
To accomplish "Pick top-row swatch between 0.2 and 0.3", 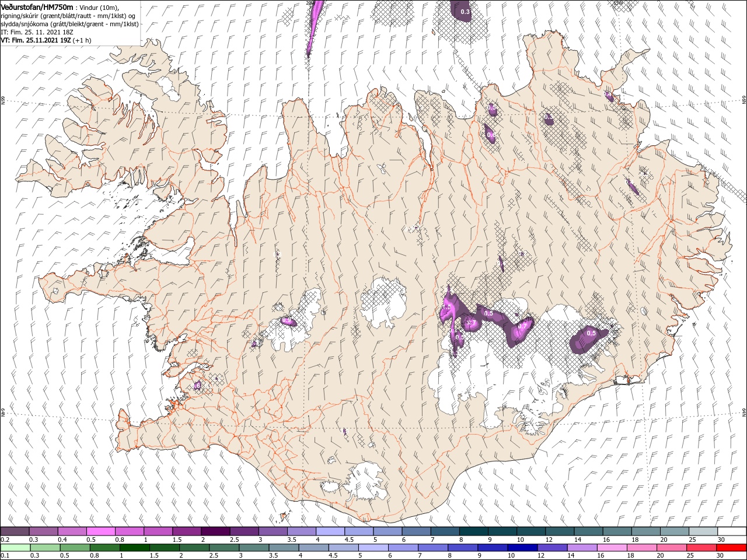I will [x=15, y=531].
